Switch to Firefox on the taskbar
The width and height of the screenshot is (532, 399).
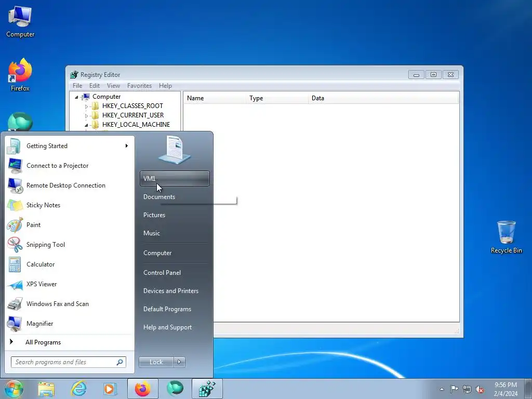[142, 389]
